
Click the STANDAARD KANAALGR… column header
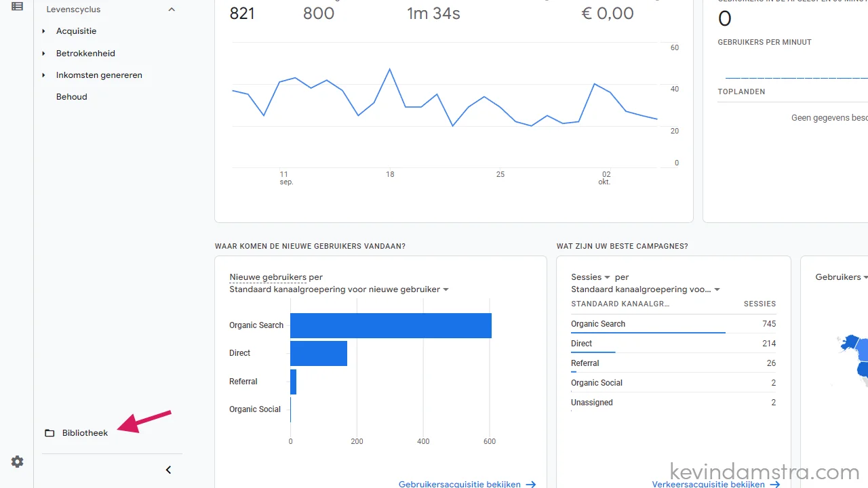pyautogui.click(x=620, y=304)
